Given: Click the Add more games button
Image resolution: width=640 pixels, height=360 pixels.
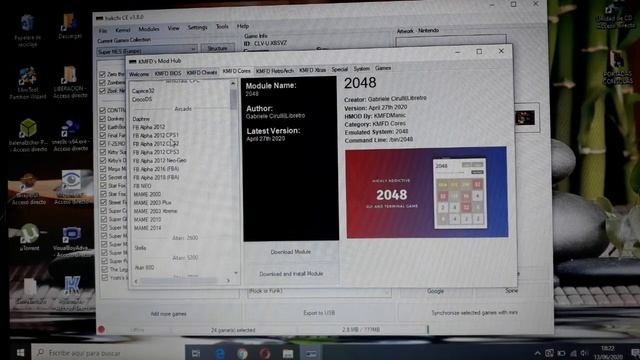Looking at the screenshot, I should point(168,313).
